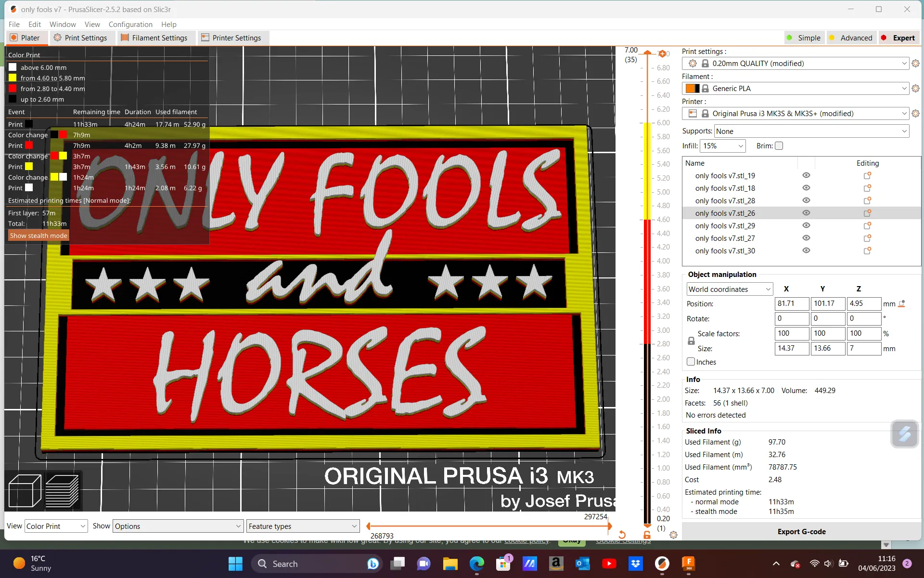This screenshot has height=578, width=924.
Task: Enable the Inches checkbox
Action: [691, 361]
